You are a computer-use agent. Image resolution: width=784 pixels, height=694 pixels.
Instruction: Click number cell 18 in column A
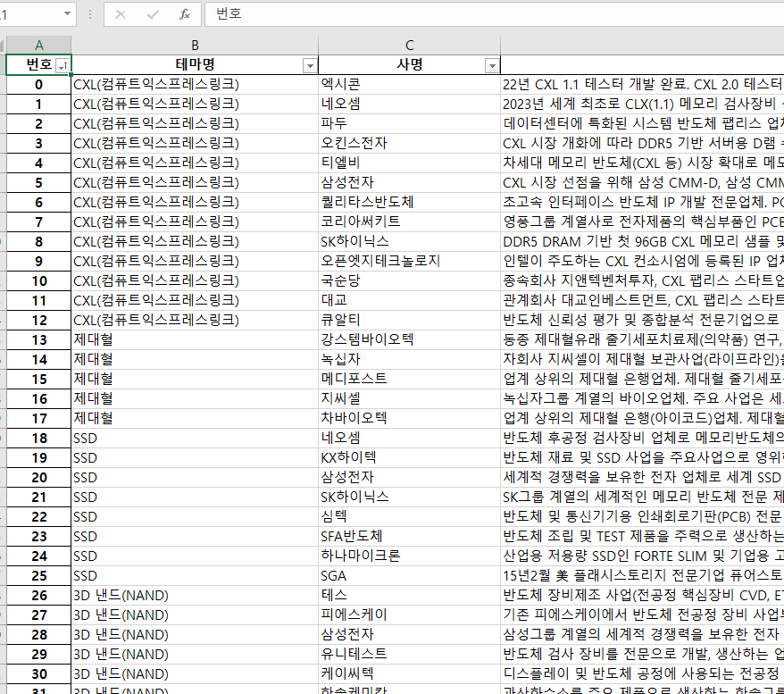tap(38, 438)
